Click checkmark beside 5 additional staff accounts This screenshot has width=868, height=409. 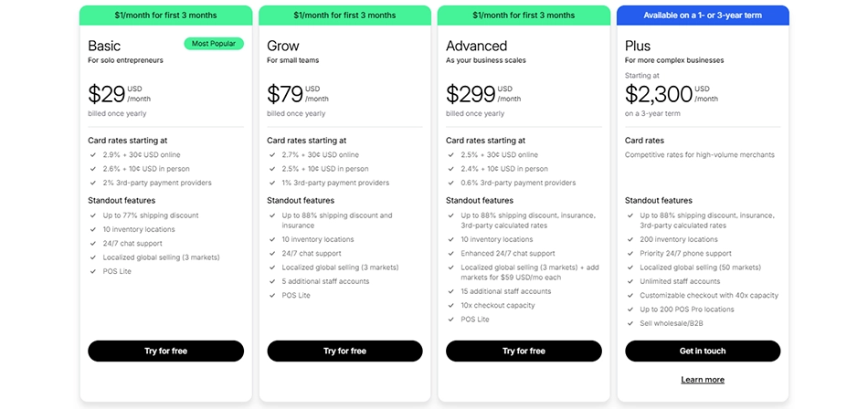pyautogui.click(x=272, y=281)
